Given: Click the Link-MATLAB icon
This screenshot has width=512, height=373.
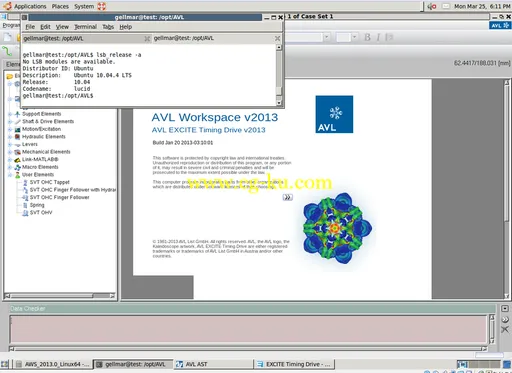Looking at the screenshot, I should coord(17,160).
